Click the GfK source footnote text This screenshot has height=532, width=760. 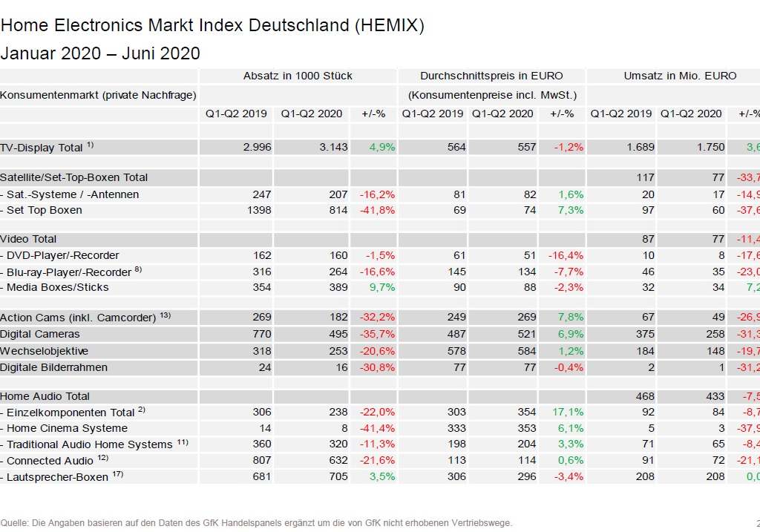pos(256,523)
